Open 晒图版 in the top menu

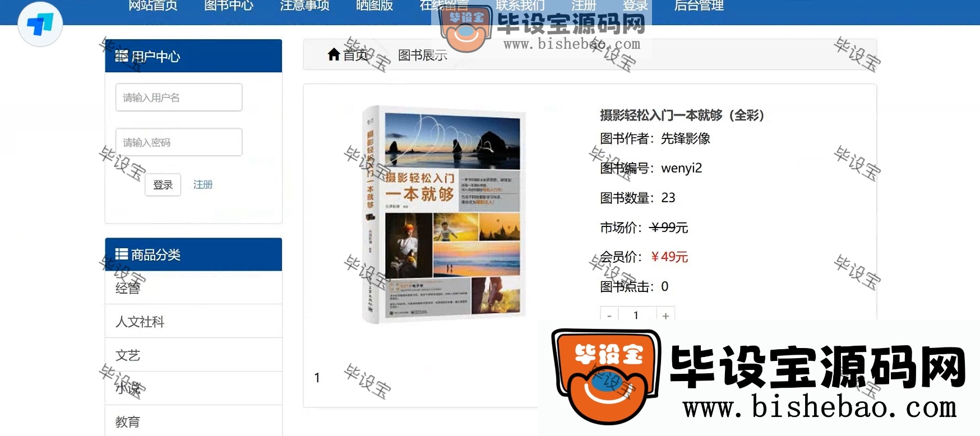(375, 6)
